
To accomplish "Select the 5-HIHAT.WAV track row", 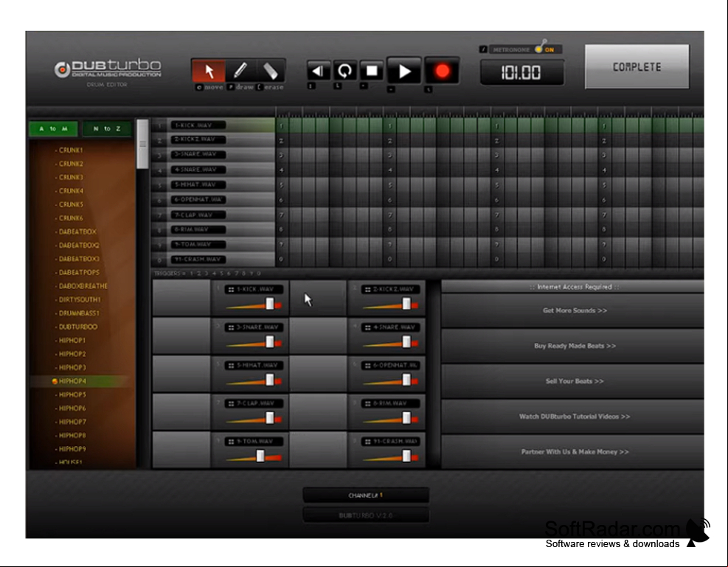I will (x=214, y=184).
